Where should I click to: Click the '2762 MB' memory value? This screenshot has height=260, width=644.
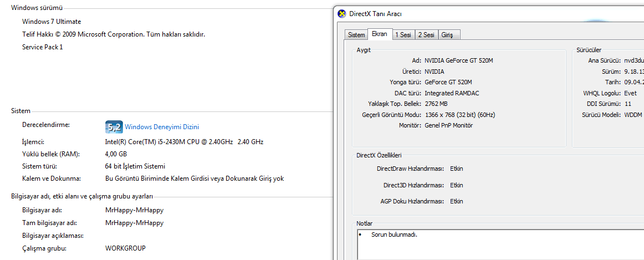coord(436,104)
